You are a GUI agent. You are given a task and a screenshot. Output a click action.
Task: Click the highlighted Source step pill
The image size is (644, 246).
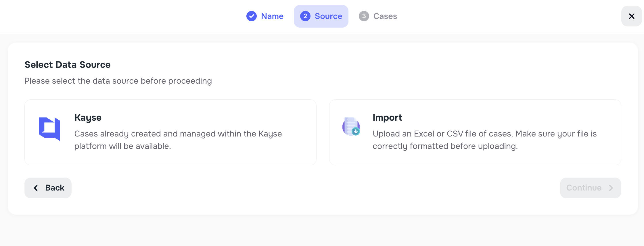click(321, 16)
